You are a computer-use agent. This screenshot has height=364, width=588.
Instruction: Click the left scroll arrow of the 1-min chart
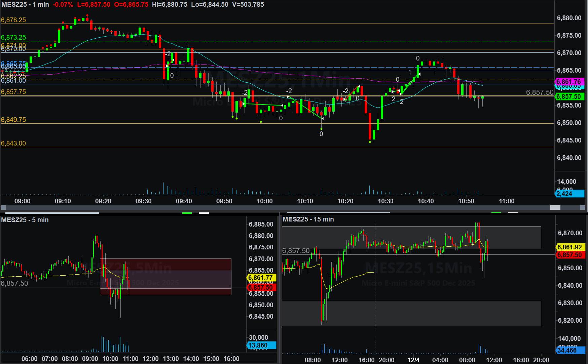pos(3,207)
